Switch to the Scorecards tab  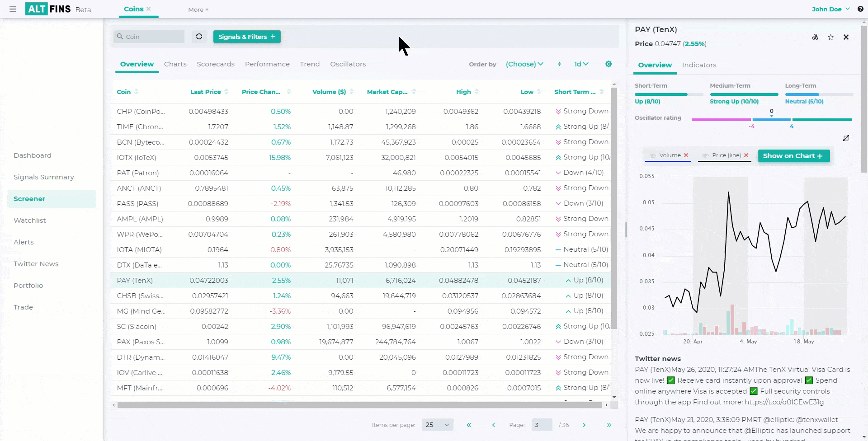coord(216,64)
